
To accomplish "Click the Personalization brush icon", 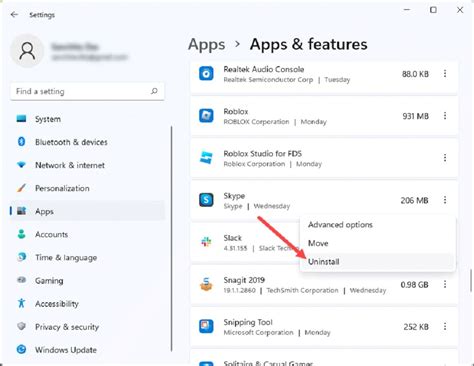I will (x=21, y=188).
